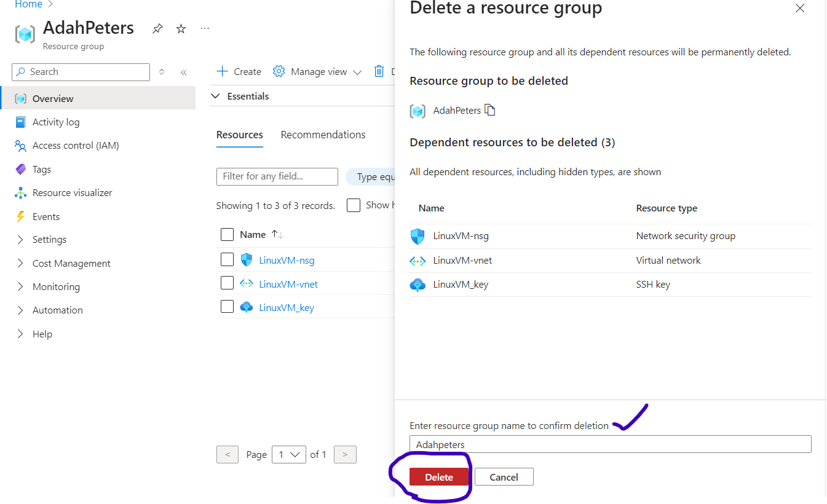Screen dimensions: 827x504
Task: Click the up-down arrows beside sidebar search
Action: [162, 72]
